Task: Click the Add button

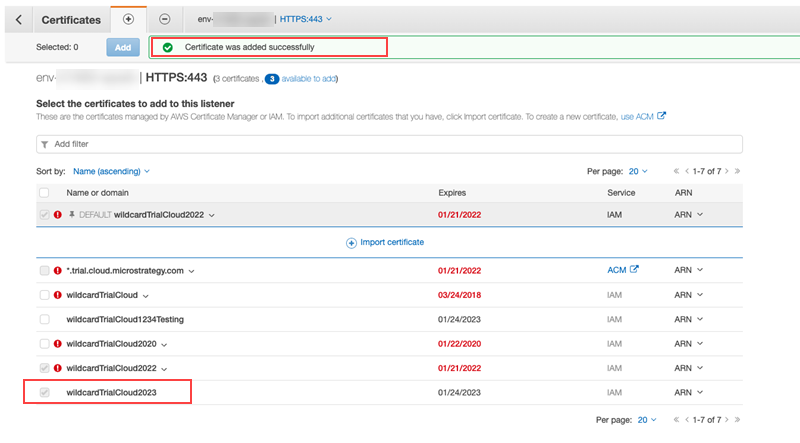Action: [x=123, y=47]
